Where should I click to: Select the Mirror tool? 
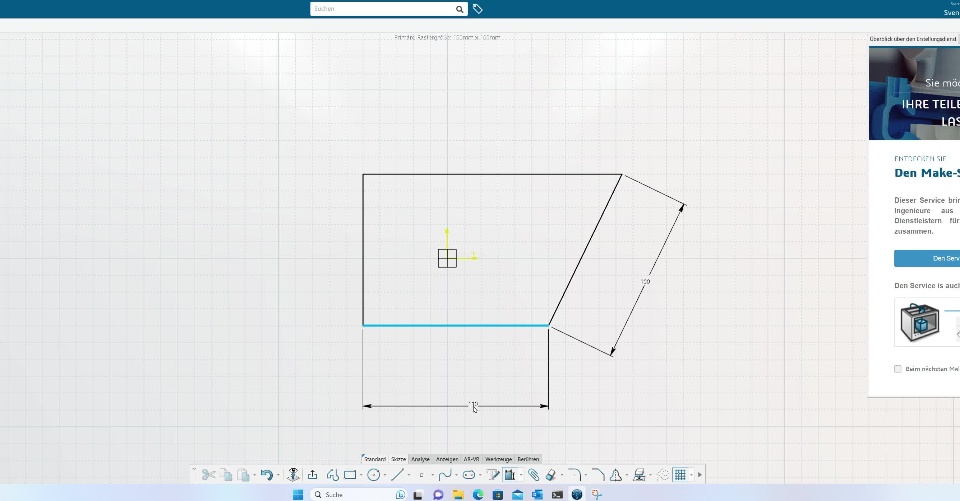(x=616, y=475)
